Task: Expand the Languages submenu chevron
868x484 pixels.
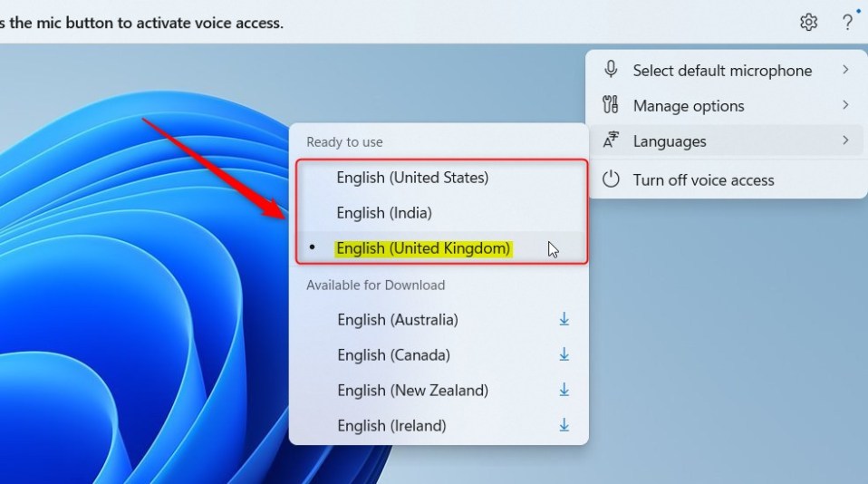Action: pos(845,140)
